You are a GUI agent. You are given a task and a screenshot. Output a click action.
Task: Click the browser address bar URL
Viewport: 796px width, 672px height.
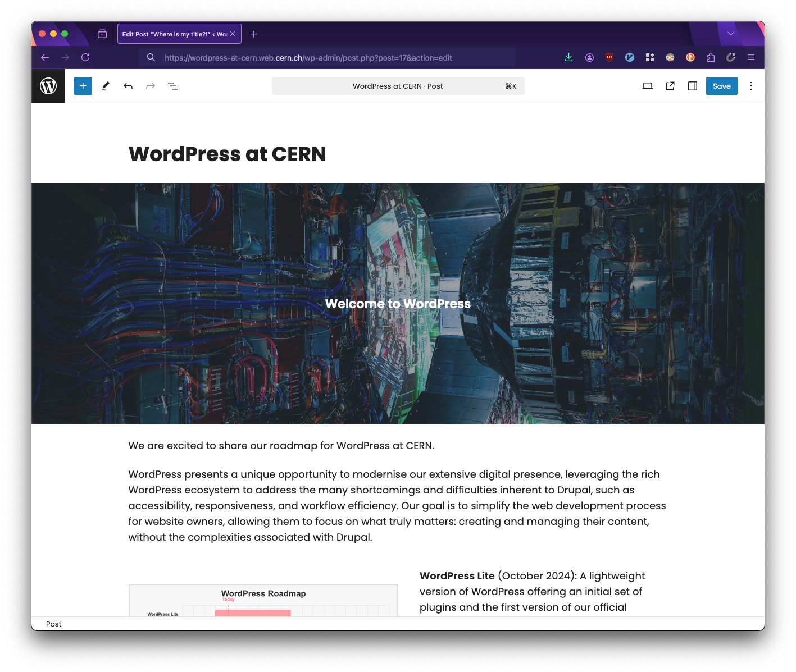click(308, 58)
